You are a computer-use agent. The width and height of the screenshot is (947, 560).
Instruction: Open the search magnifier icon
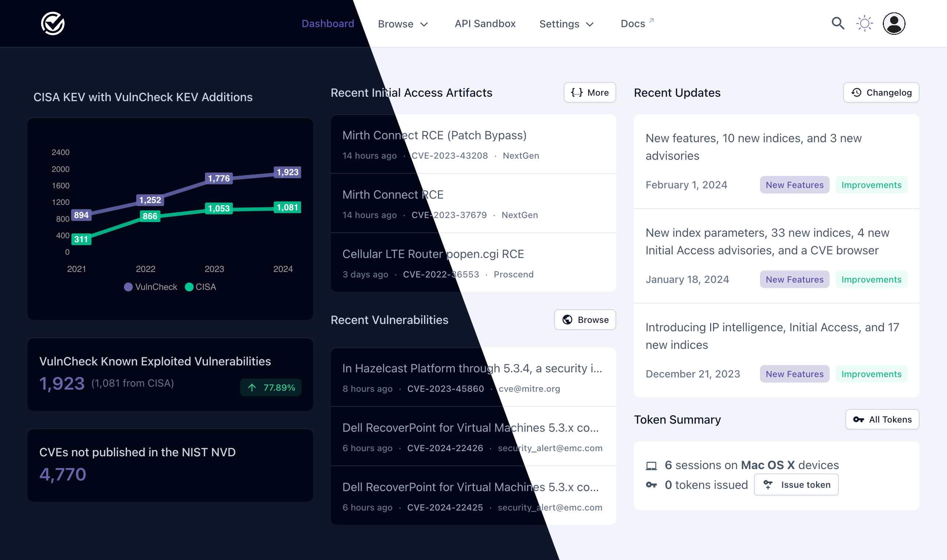[x=838, y=23]
